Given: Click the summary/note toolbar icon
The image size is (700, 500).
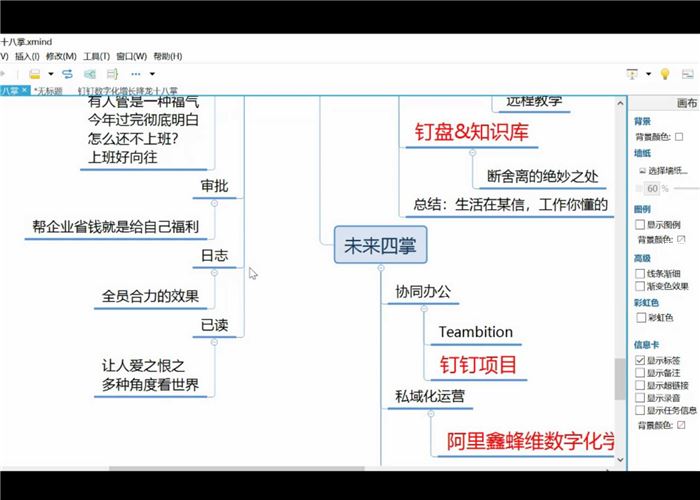Looking at the screenshot, I should coord(113,74).
